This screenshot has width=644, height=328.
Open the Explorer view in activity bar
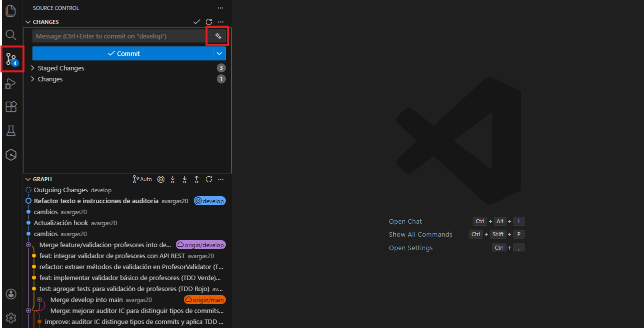pos(11,10)
